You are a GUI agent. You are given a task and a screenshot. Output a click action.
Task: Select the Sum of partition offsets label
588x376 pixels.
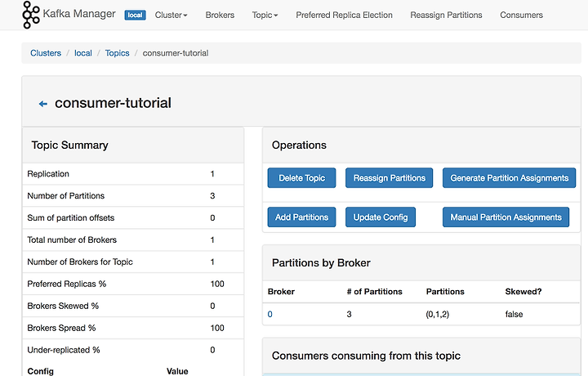(x=70, y=218)
